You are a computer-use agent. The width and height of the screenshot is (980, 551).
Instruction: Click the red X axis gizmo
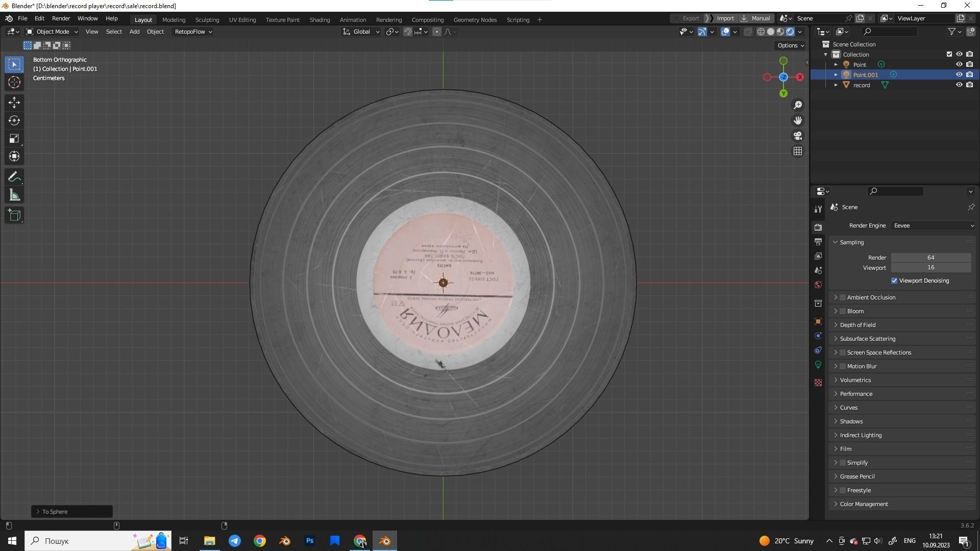[x=800, y=77]
